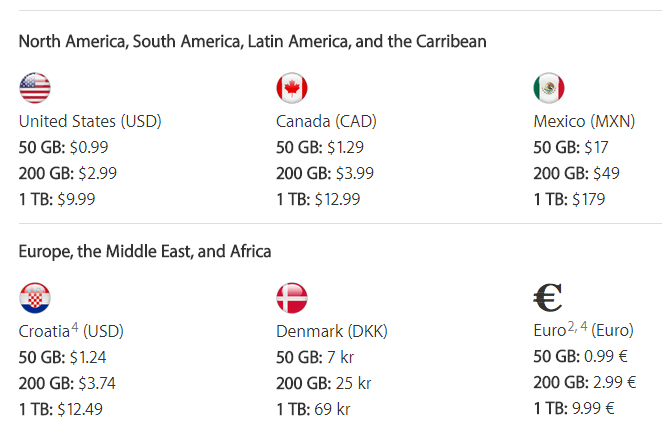Open the Canada (CAD) link
The width and height of the screenshot is (662, 444).
point(326,122)
